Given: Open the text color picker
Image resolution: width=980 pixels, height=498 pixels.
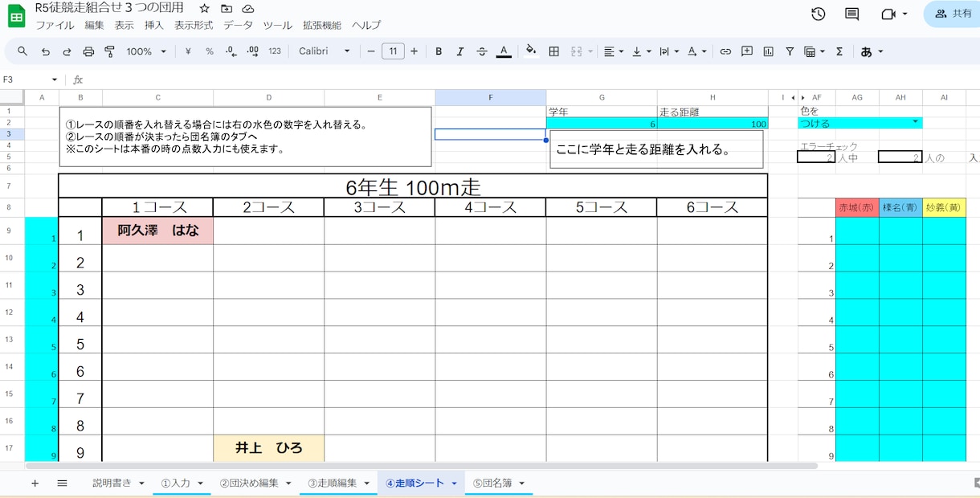Looking at the screenshot, I should (504, 51).
